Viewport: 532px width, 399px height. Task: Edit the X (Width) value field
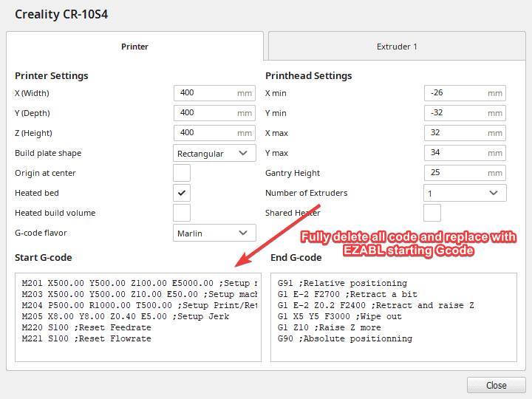point(214,93)
